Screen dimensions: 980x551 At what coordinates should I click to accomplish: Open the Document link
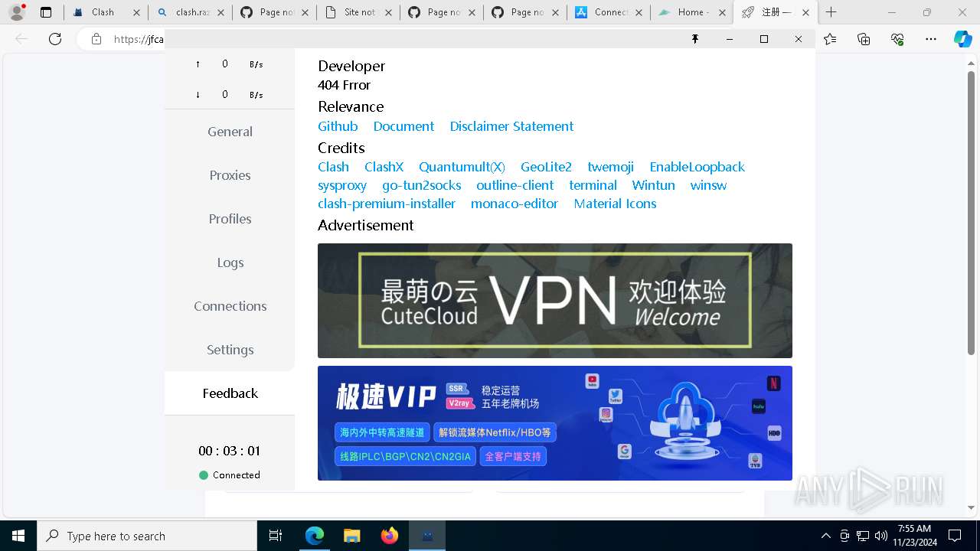(x=403, y=126)
